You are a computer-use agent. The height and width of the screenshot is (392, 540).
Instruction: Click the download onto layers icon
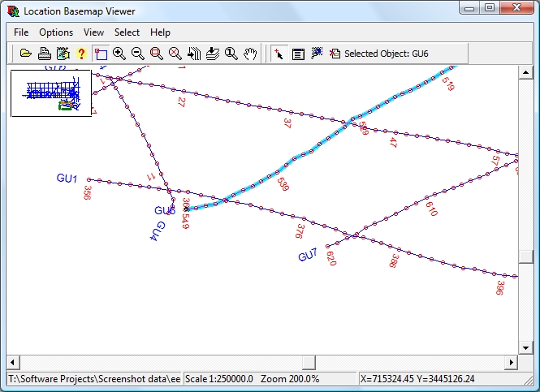(x=213, y=54)
